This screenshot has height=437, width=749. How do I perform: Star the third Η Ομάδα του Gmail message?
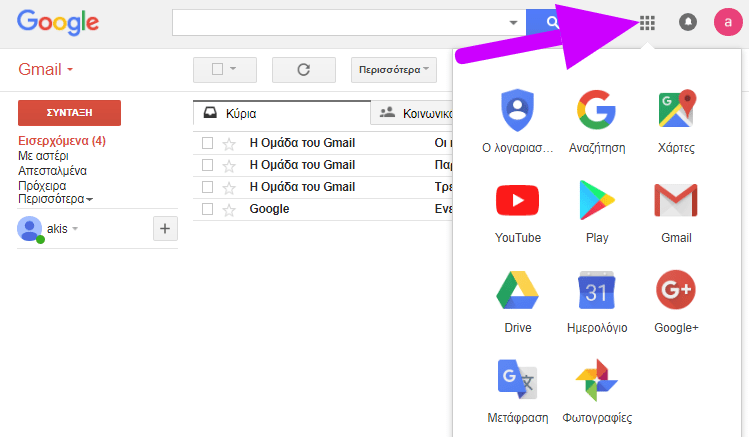(x=229, y=187)
